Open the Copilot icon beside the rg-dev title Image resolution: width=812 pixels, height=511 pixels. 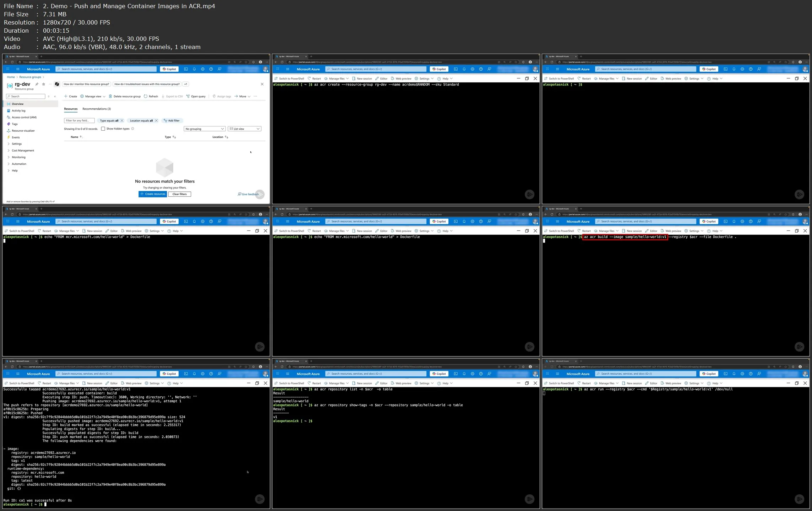pos(57,84)
